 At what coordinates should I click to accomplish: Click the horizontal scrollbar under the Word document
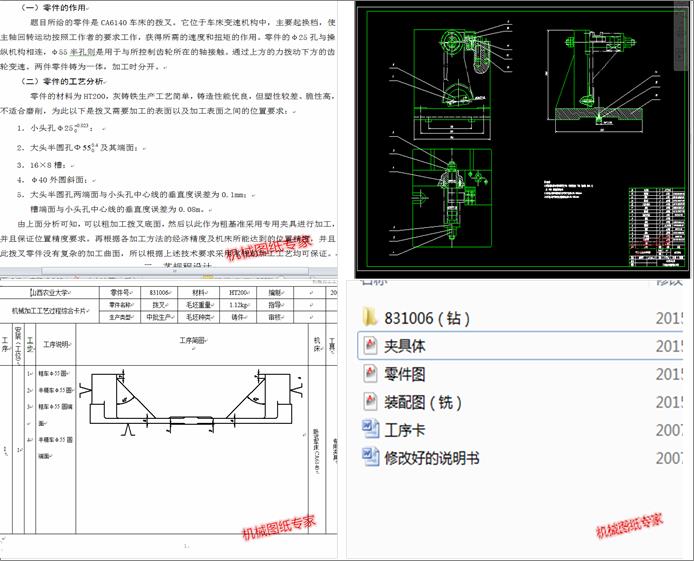point(175,271)
